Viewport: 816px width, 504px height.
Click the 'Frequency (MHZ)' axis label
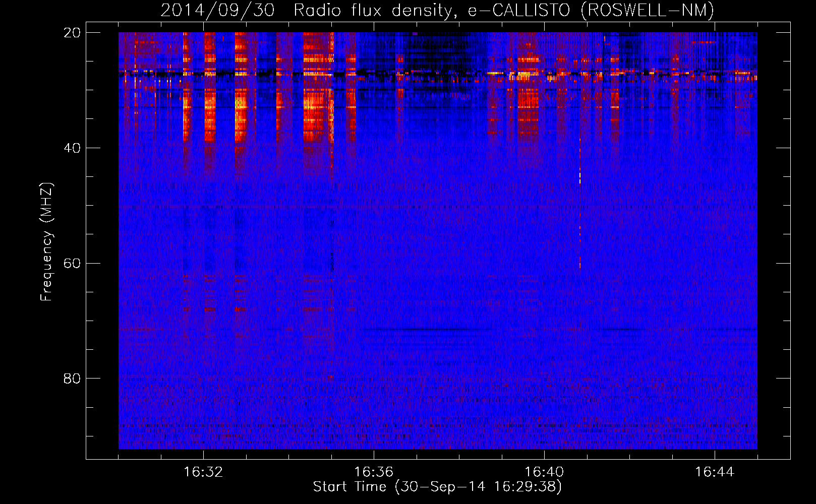click(46, 242)
